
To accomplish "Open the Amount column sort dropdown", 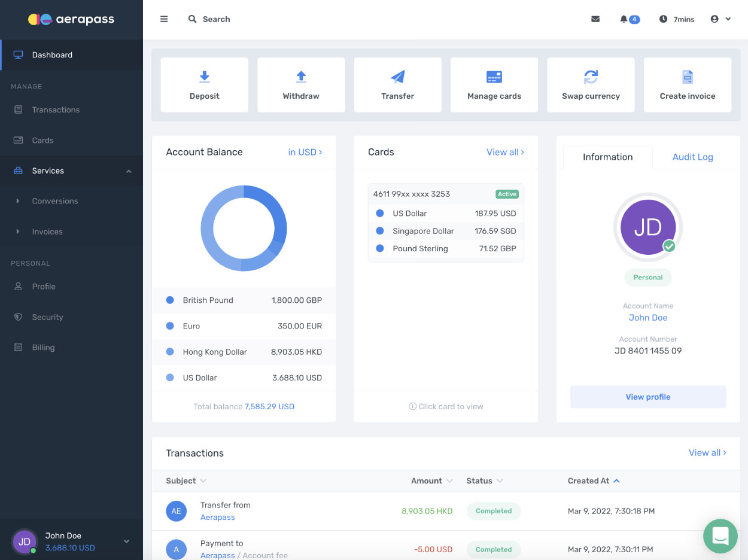I will 450,481.
